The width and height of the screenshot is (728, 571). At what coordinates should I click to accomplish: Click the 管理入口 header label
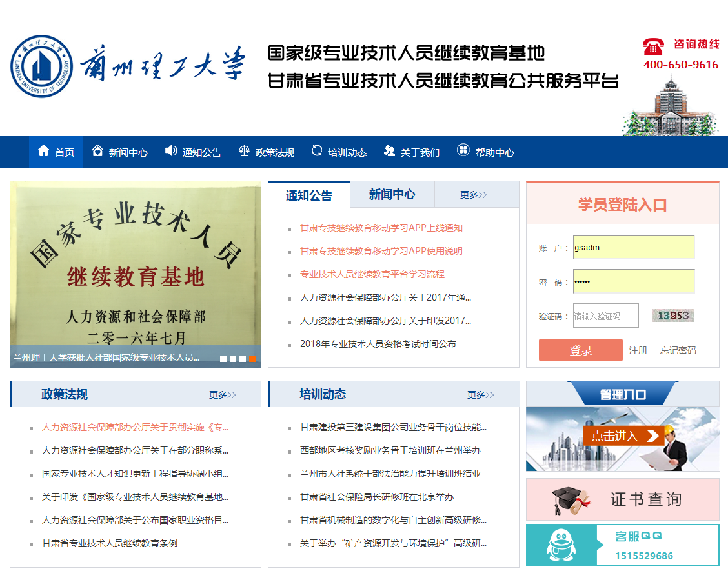pyautogui.click(x=623, y=395)
